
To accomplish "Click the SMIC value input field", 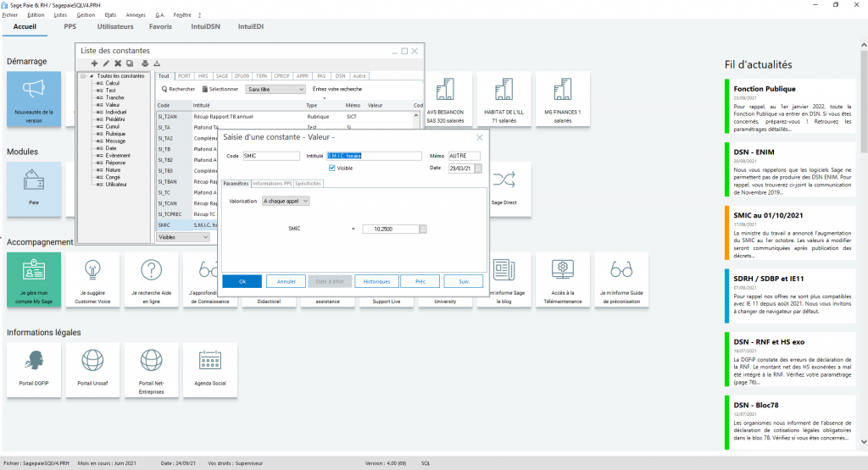I will (x=390, y=229).
